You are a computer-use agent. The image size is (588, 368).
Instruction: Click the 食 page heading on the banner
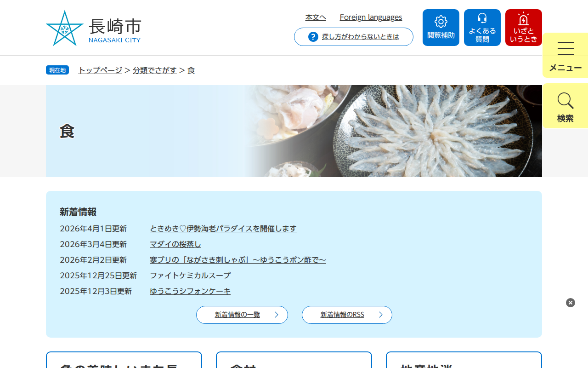pyautogui.click(x=67, y=132)
